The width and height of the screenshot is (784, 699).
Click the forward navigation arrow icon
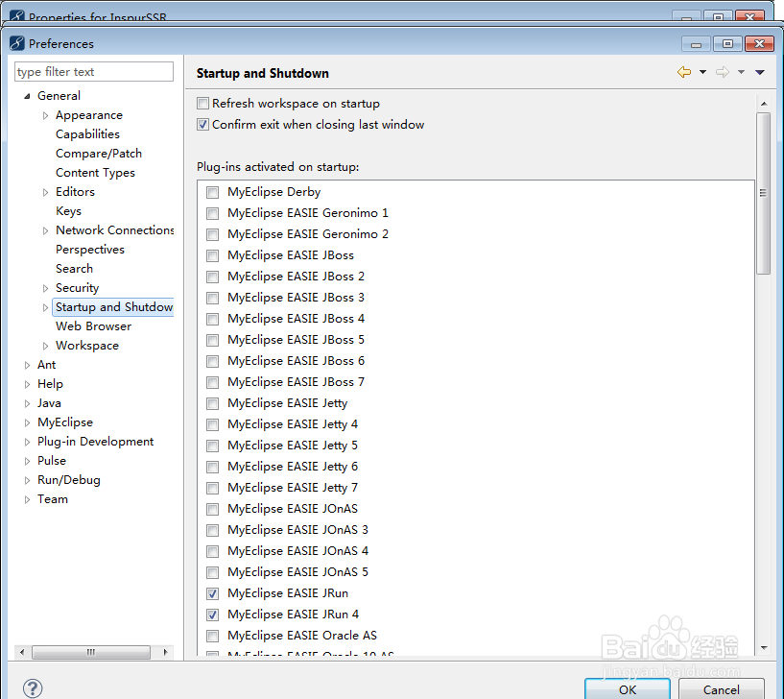[723, 73]
